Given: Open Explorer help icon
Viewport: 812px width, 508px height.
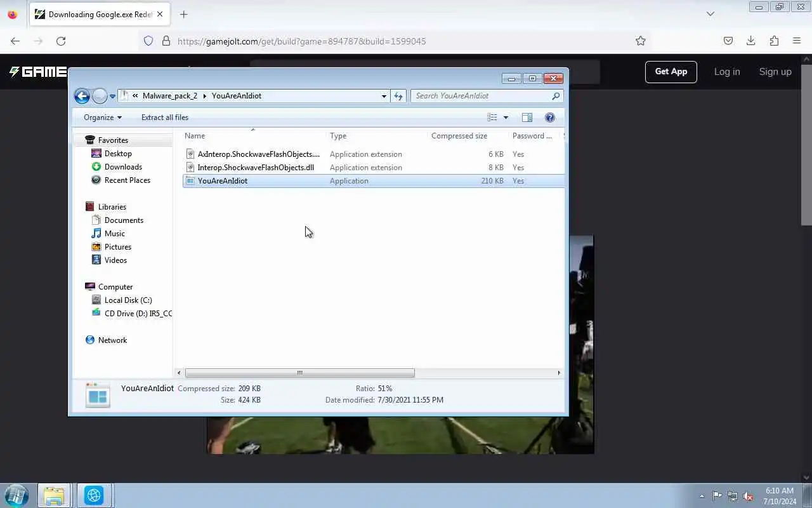Looking at the screenshot, I should coord(550,117).
